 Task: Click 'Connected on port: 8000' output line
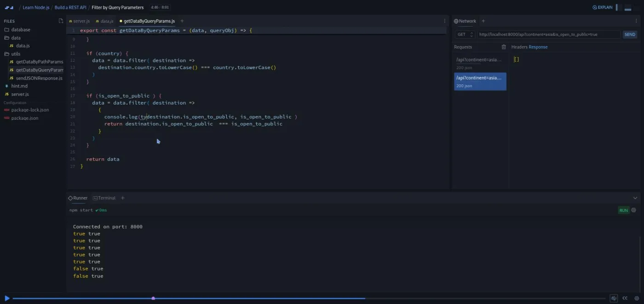pyautogui.click(x=108, y=227)
